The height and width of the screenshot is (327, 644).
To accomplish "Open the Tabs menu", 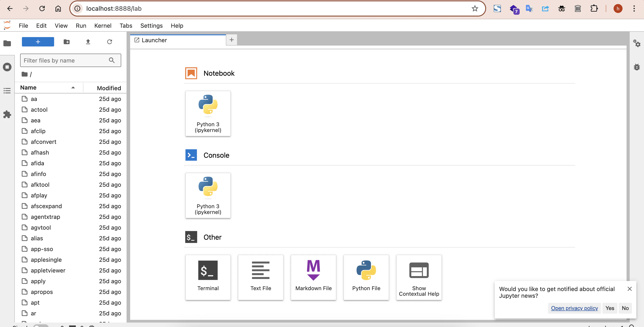I will tap(126, 25).
